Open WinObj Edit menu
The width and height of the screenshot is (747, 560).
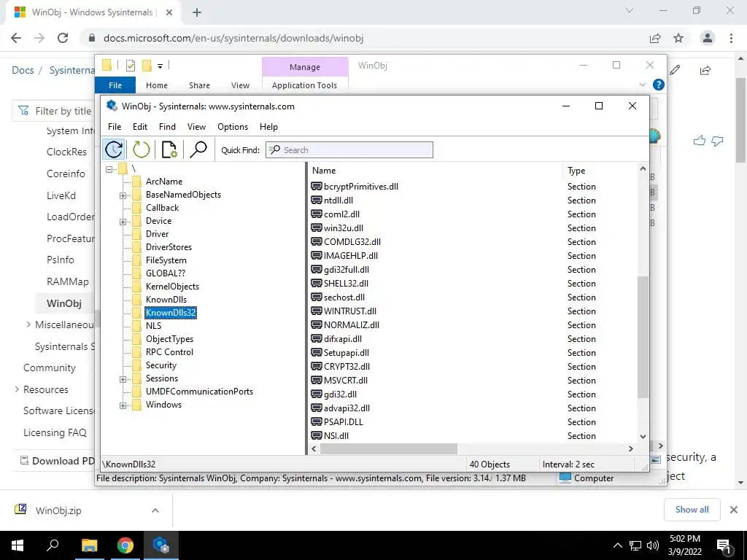[x=139, y=127]
